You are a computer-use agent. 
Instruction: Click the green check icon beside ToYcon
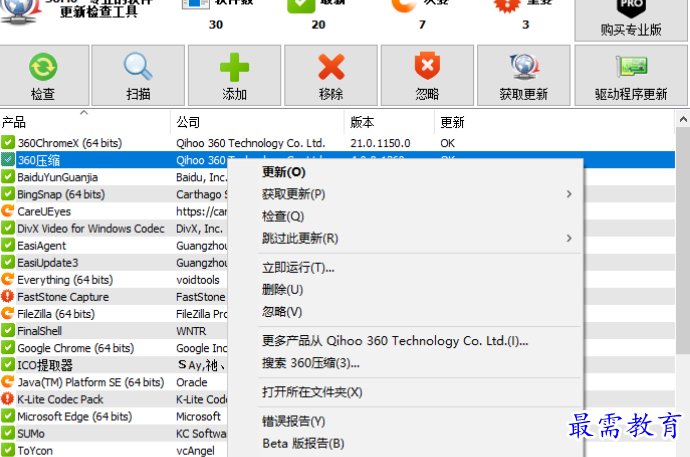(7, 450)
